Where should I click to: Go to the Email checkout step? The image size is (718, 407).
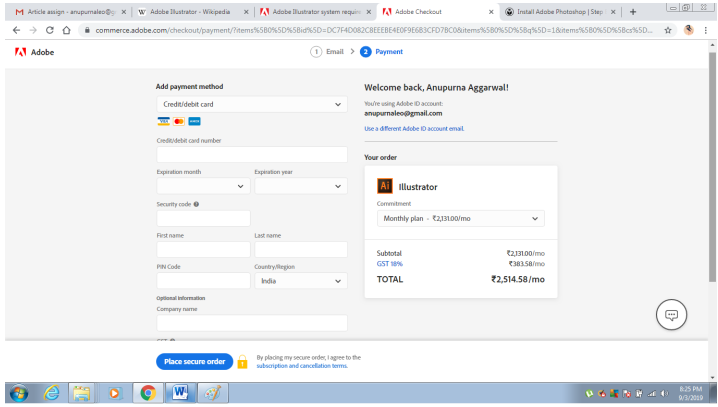tap(327, 52)
